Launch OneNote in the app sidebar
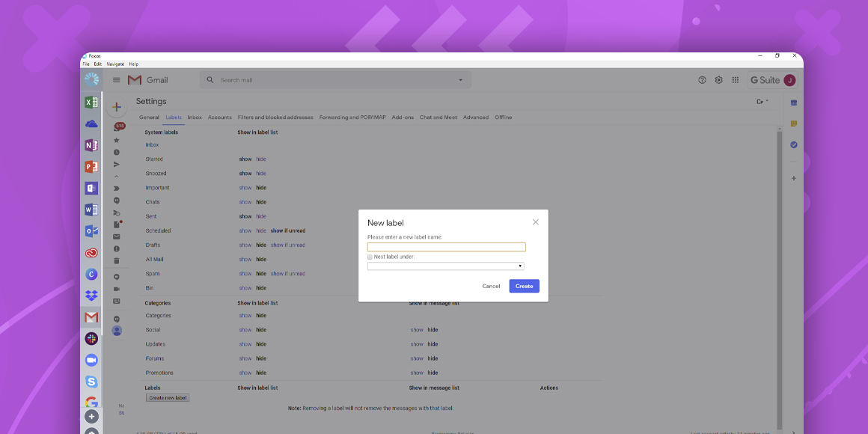Image resolution: width=868 pixels, height=434 pixels. tap(91, 145)
